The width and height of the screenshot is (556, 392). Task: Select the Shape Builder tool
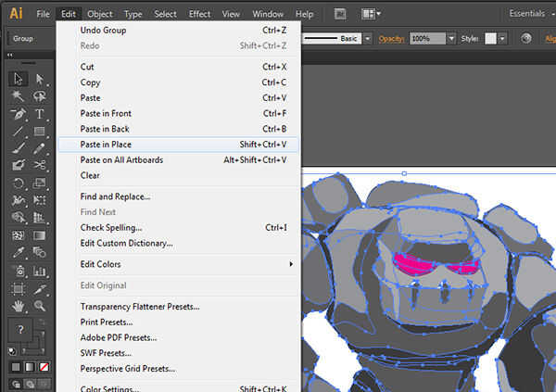tap(18, 218)
